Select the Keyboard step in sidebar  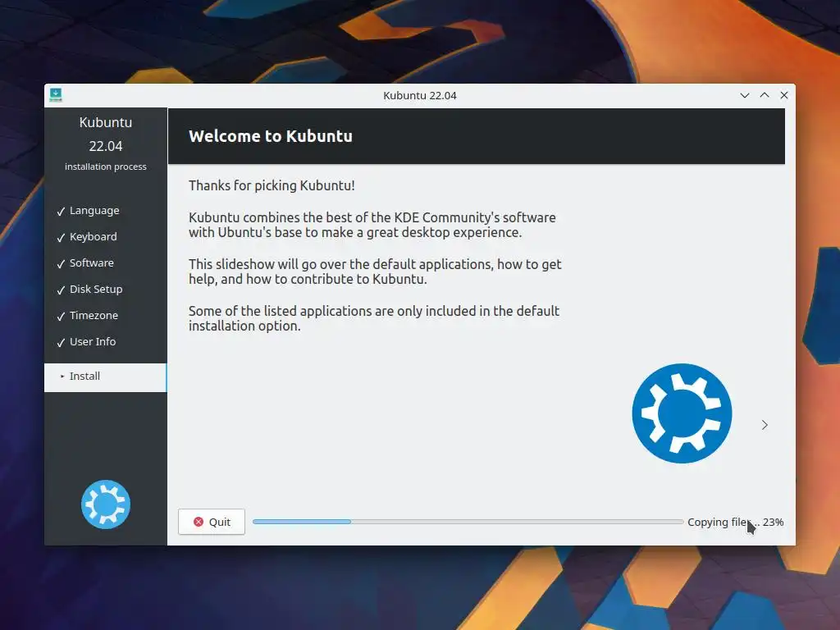(x=94, y=237)
